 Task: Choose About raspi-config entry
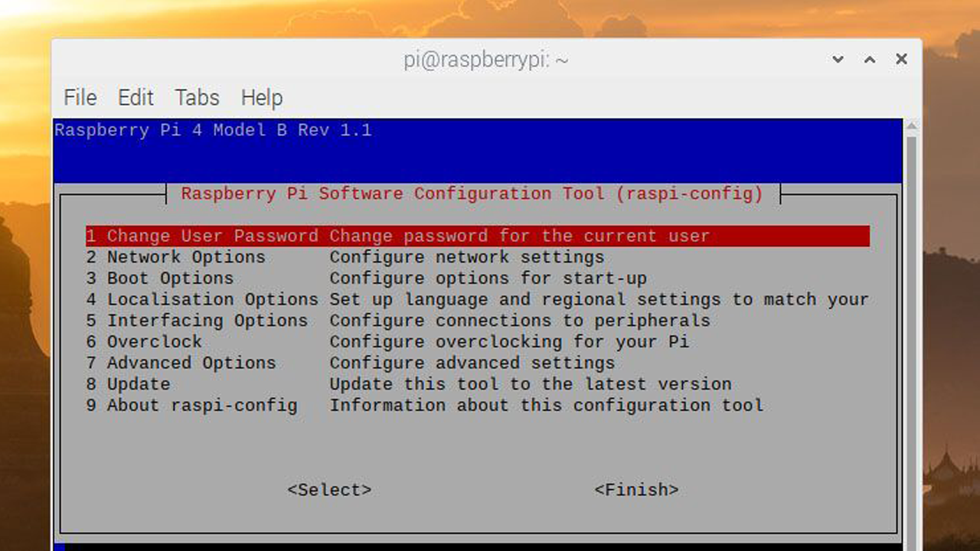click(x=201, y=406)
